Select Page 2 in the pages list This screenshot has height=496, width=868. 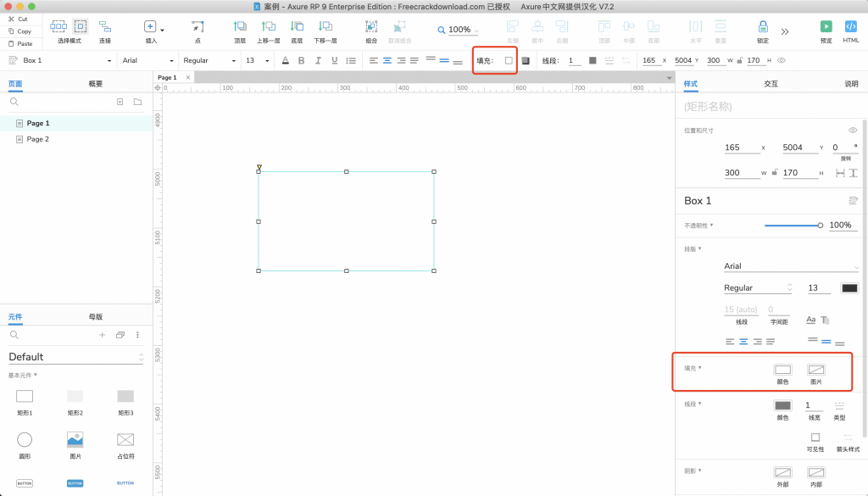tap(38, 139)
